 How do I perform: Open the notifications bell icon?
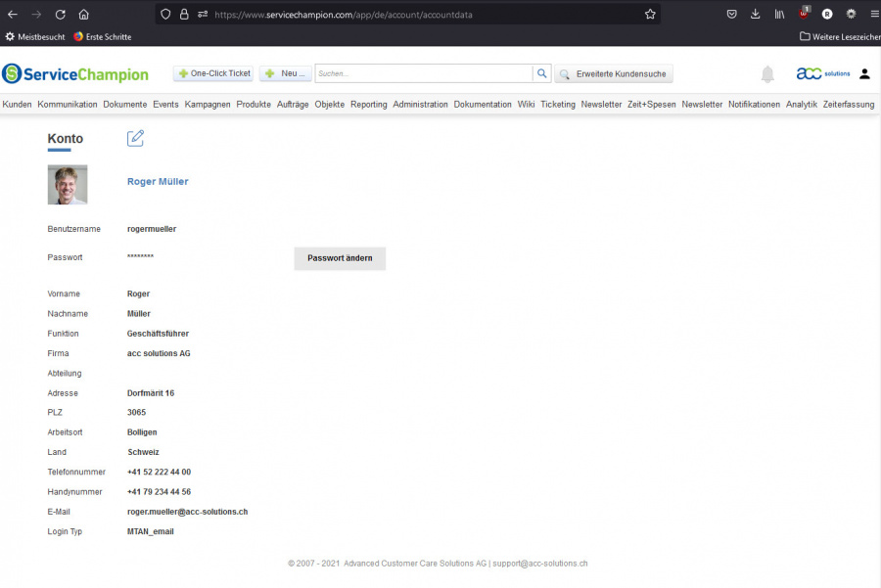(x=767, y=74)
